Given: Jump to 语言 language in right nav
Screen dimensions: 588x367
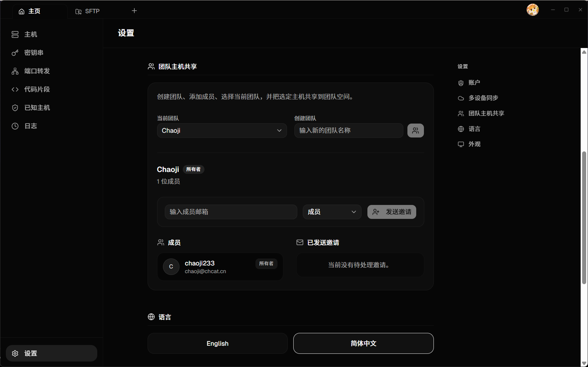Looking at the screenshot, I should pos(469,129).
